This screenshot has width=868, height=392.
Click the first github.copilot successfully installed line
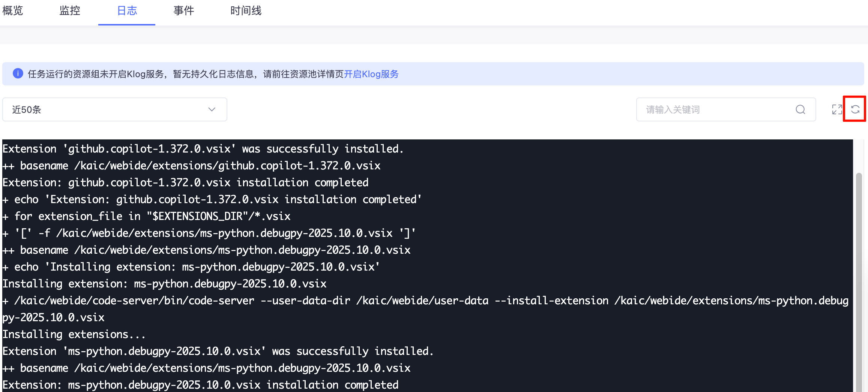coord(203,148)
